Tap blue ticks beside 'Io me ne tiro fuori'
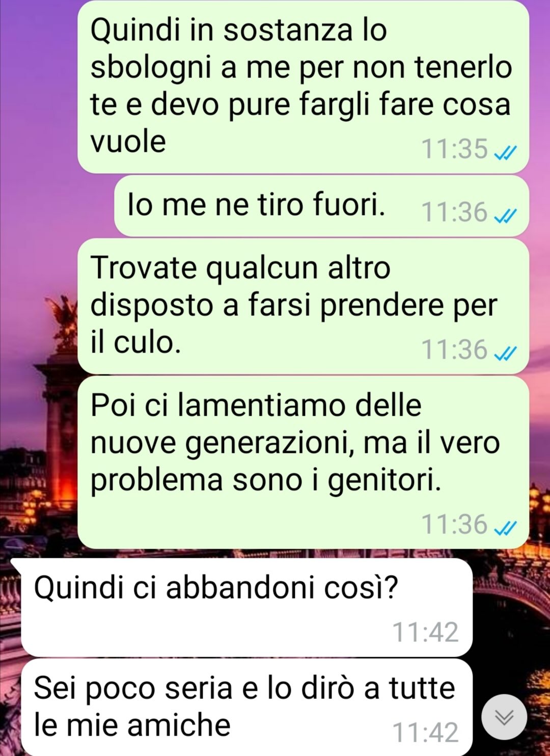The width and height of the screenshot is (550, 756). pyautogui.click(x=506, y=216)
